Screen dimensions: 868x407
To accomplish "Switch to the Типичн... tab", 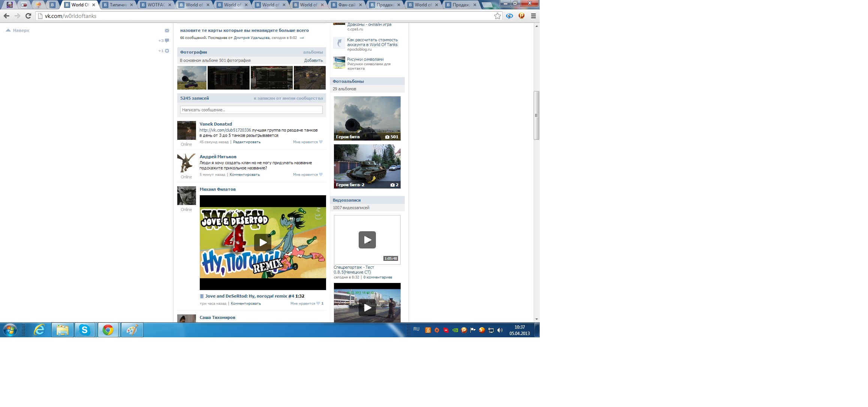I will tap(118, 5).
